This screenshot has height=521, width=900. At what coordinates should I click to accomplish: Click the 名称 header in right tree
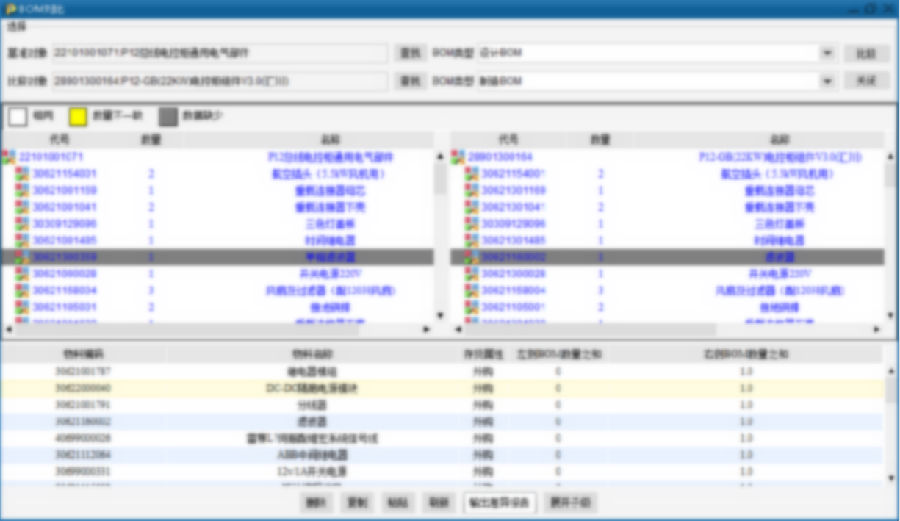[x=779, y=139]
